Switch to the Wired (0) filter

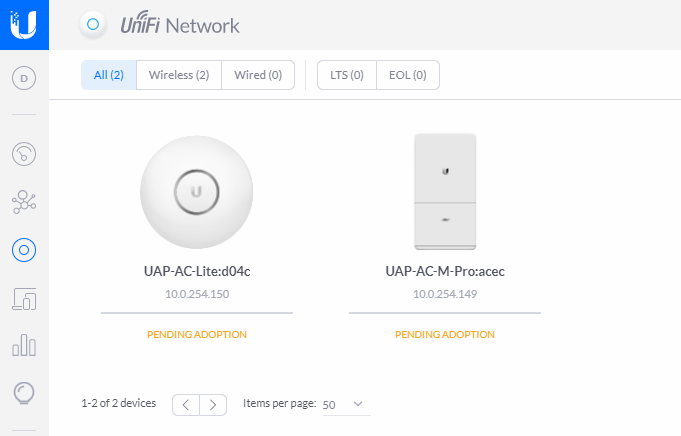(x=258, y=75)
